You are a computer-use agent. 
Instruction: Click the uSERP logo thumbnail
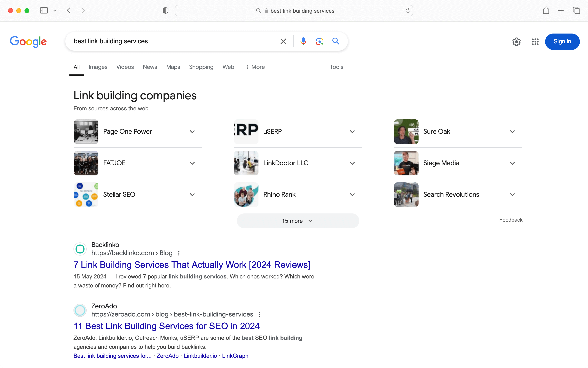point(246,132)
